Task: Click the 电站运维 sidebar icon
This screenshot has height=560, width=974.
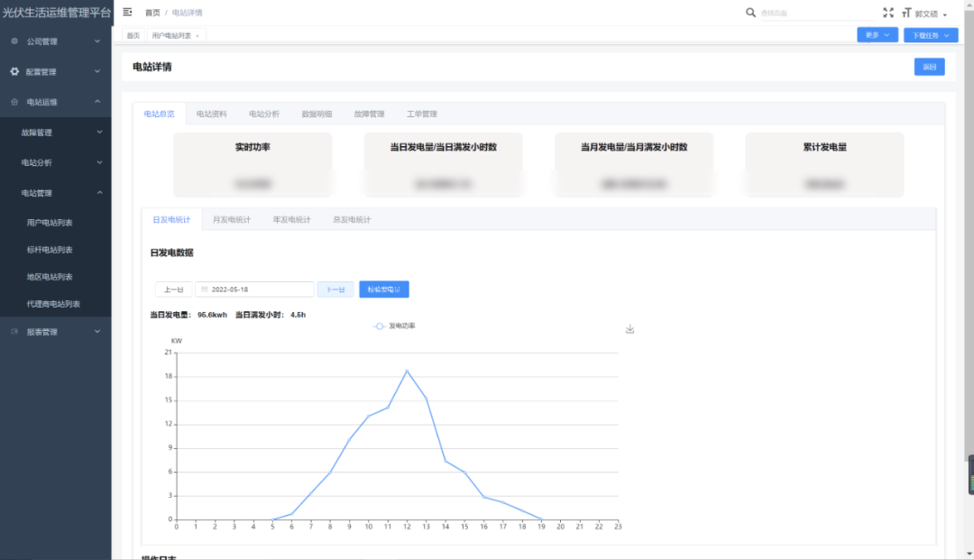Action: pyautogui.click(x=14, y=102)
